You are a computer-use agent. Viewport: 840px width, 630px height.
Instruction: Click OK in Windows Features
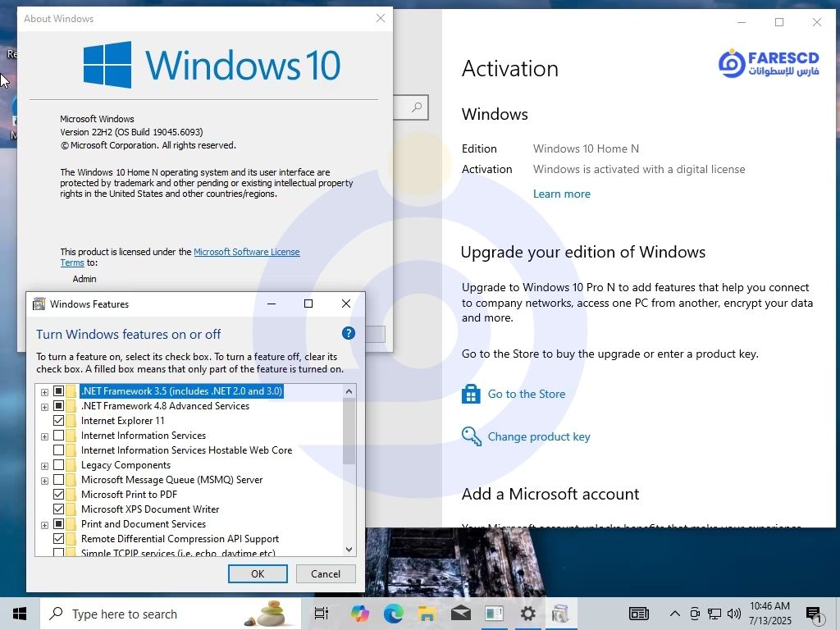pos(258,573)
